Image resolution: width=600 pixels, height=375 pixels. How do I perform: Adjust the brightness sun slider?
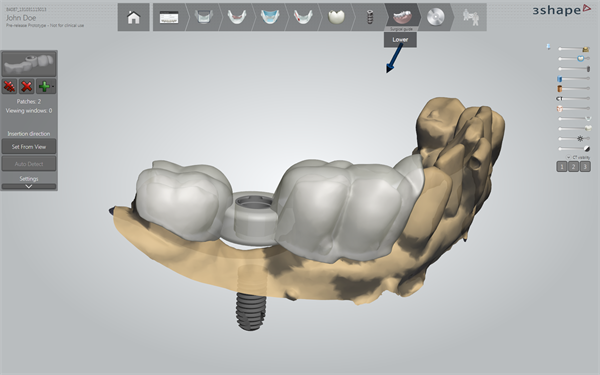point(574,139)
